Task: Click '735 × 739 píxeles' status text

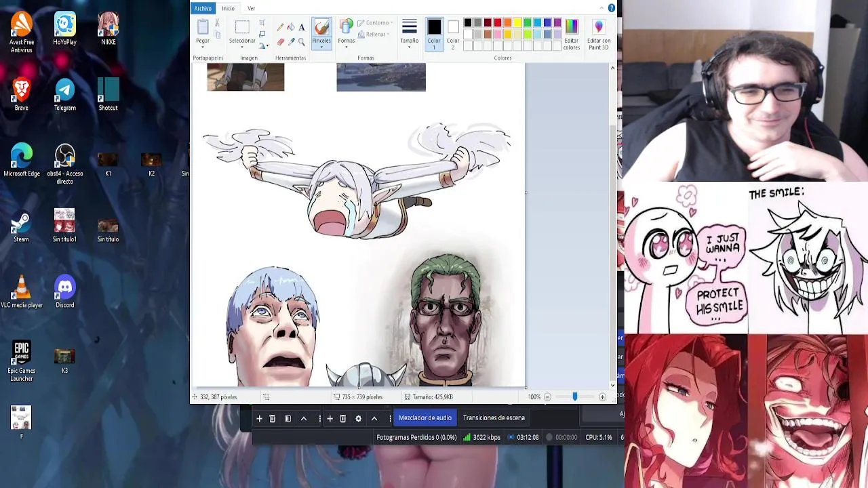Action: [362, 397]
